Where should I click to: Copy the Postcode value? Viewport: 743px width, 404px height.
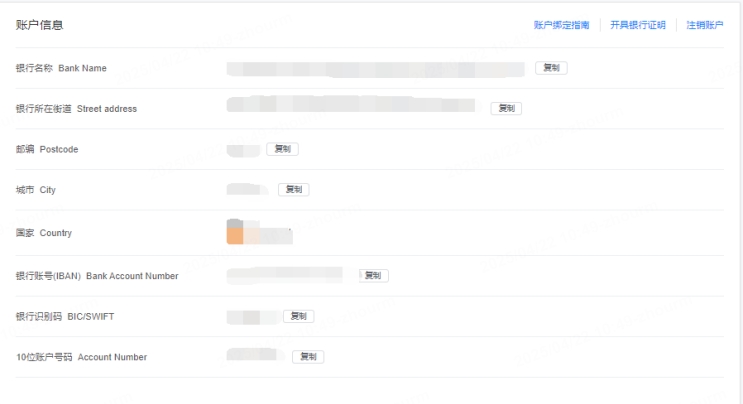coord(282,149)
